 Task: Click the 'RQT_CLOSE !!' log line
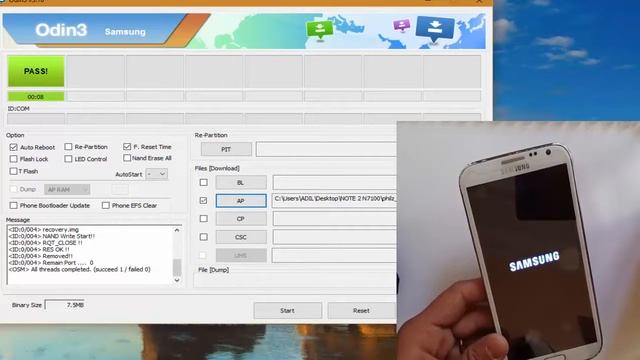point(46,242)
